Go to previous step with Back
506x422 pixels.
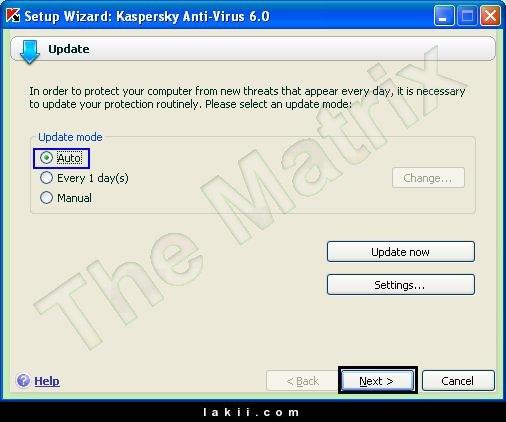303,381
